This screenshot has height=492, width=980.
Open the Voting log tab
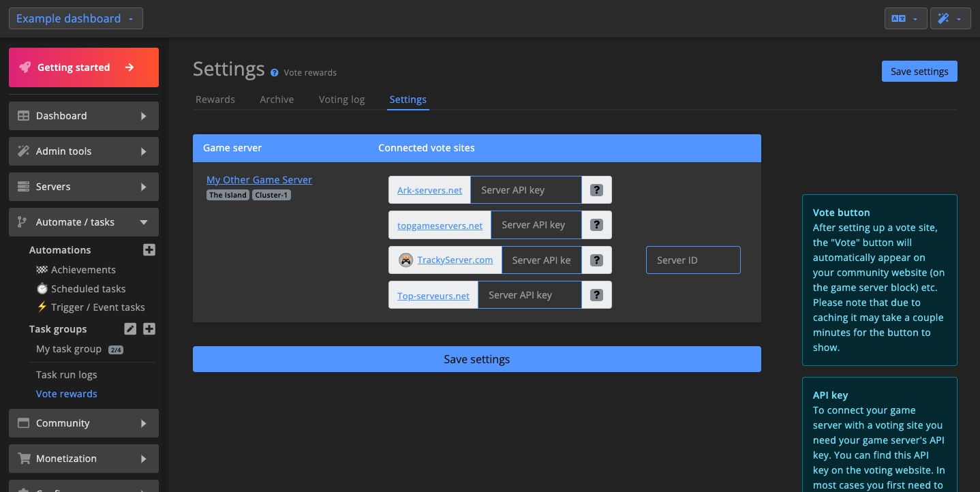(x=341, y=99)
